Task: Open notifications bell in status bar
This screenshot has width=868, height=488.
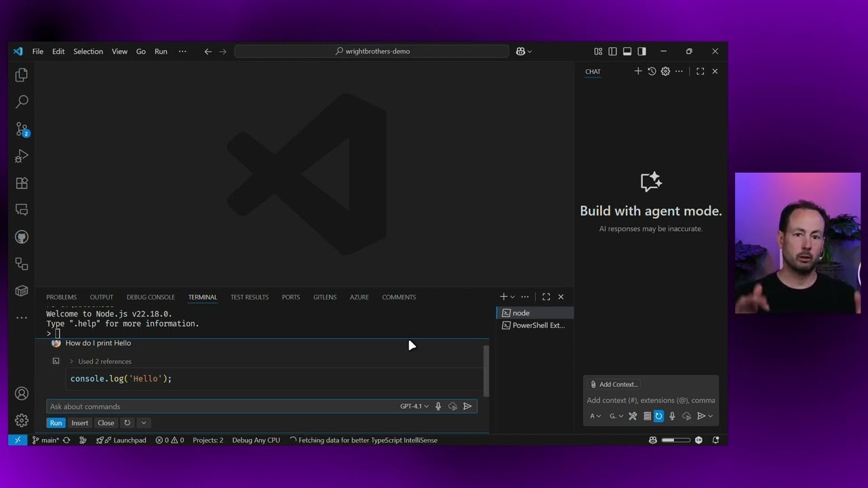Action: 715,441
